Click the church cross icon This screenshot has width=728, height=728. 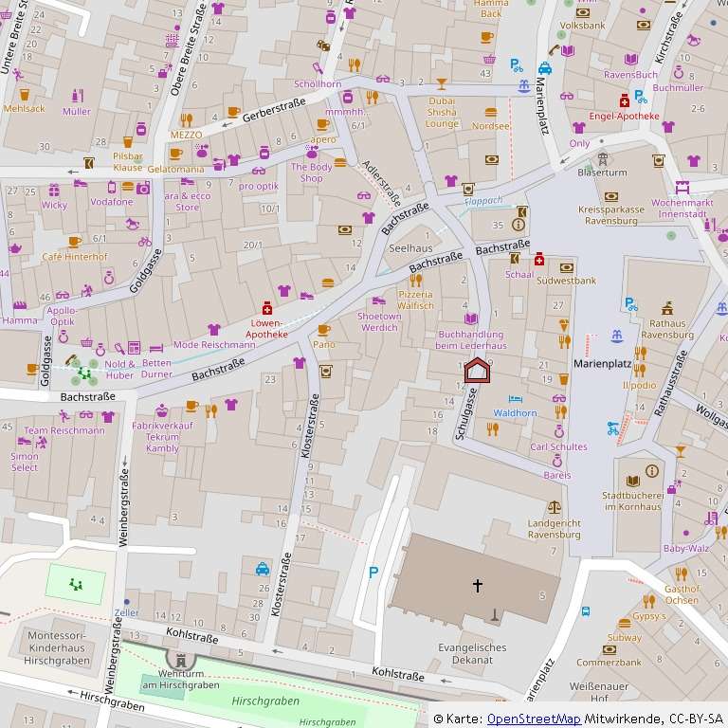478,586
